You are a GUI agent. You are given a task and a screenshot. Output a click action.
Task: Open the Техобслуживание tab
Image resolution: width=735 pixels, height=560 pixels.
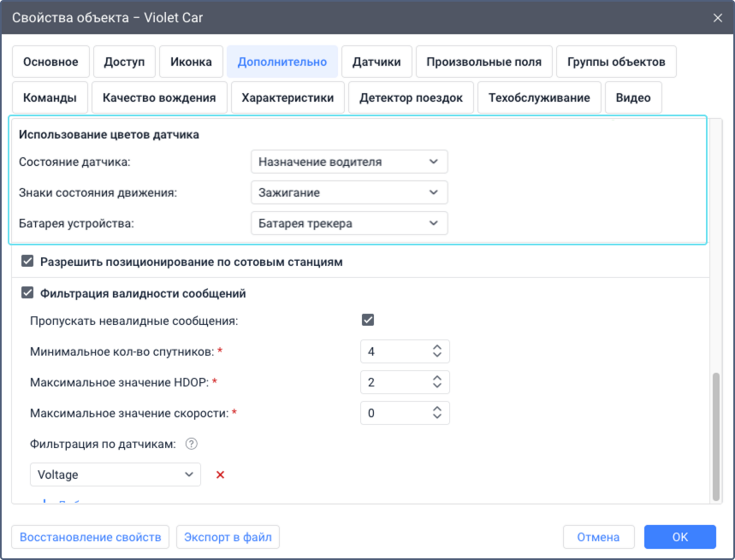coord(539,97)
